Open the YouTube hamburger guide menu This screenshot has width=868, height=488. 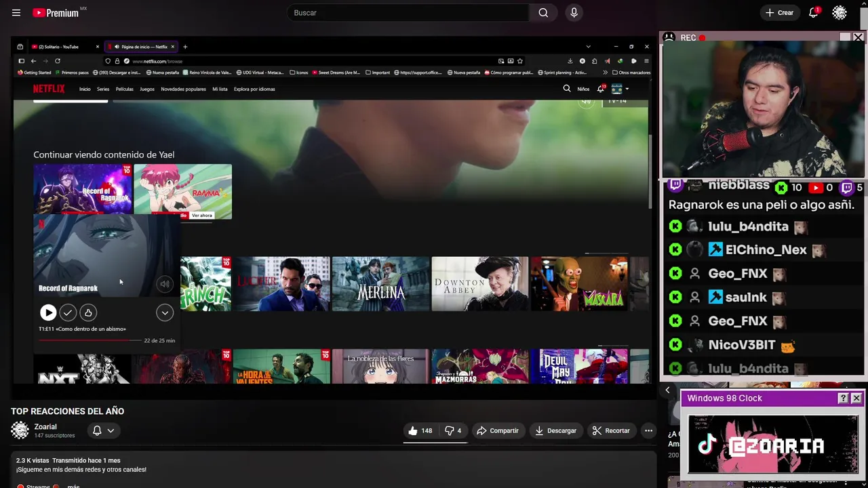pos(16,13)
